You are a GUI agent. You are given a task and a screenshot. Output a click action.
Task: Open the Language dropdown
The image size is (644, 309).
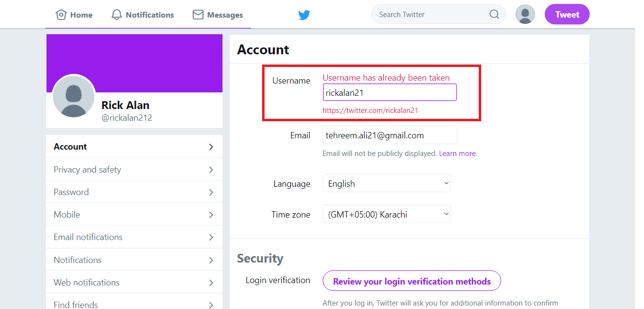coord(386,183)
